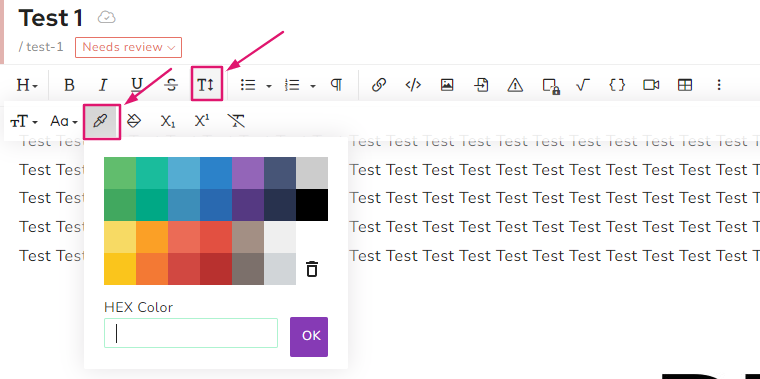Screen dimensions: 760x379
Task: Click into the HEX Color input field
Action: pyautogui.click(x=191, y=333)
